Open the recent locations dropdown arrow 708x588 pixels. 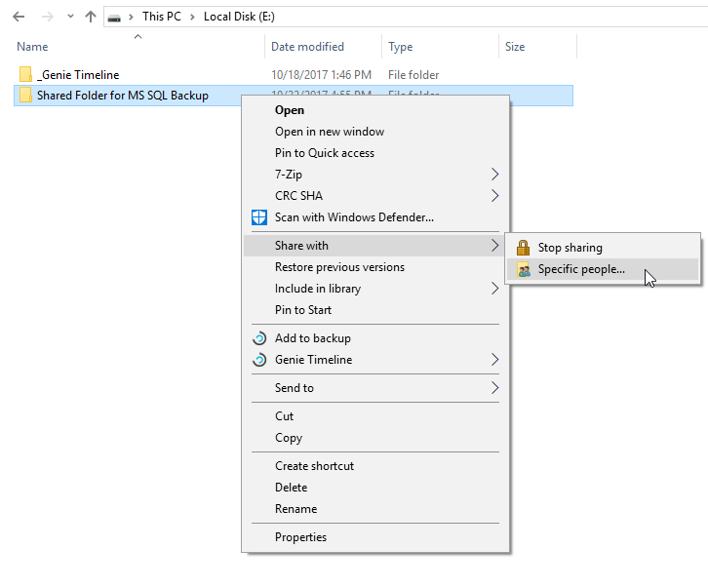pyautogui.click(x=70, y=17)
